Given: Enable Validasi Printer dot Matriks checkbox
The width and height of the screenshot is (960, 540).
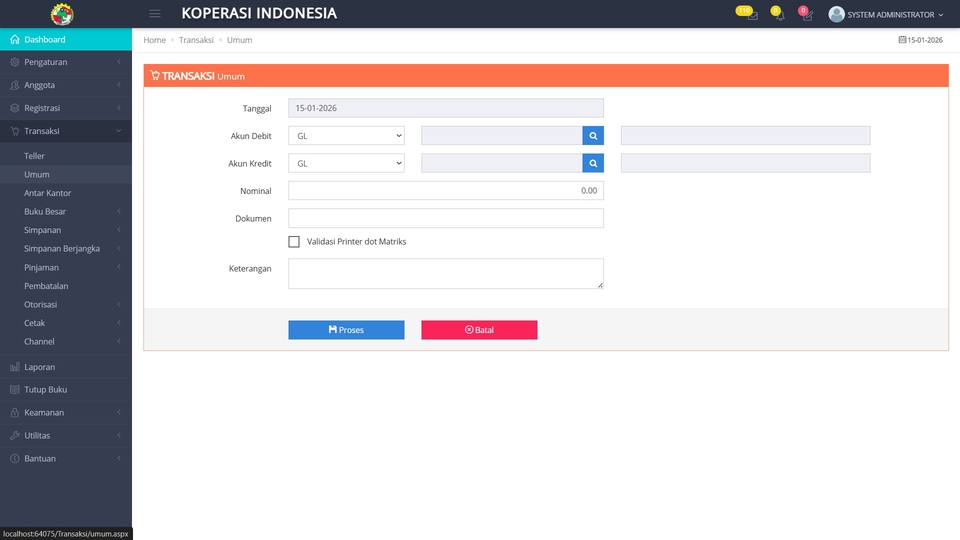Looking at the screenshot, I should click(x=294, y=241).
